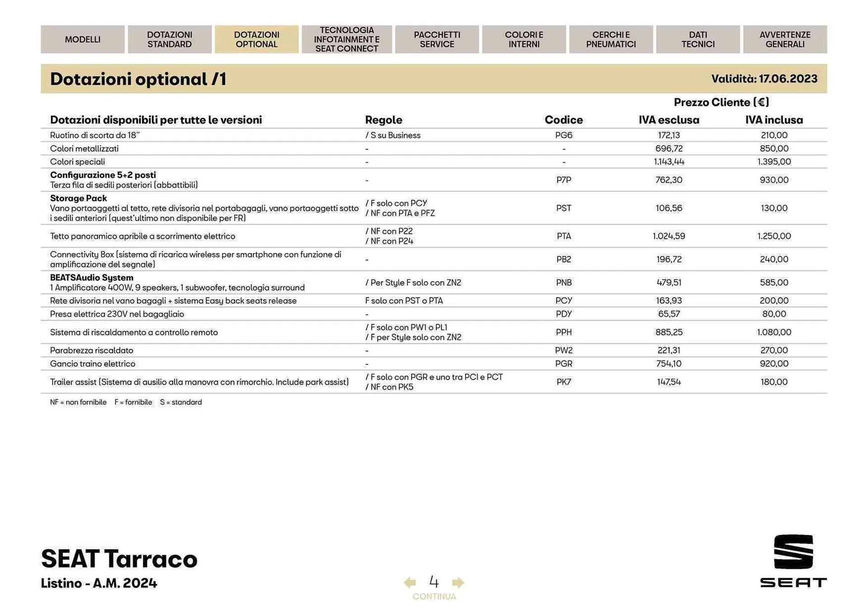This screenshot has height=613, width=868.
Task: Switch to DOTAZIONI STANDARD tab
Action: pos(170,39)
